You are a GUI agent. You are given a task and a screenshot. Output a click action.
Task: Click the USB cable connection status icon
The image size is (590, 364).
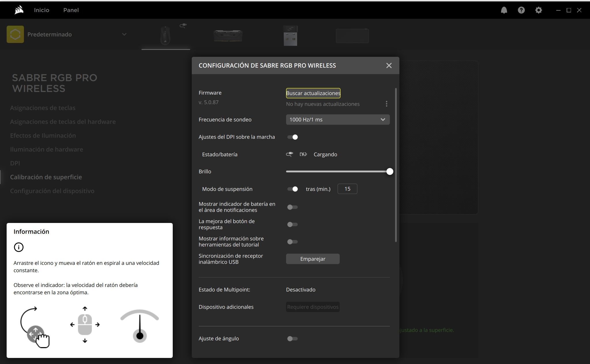[290, 154]
